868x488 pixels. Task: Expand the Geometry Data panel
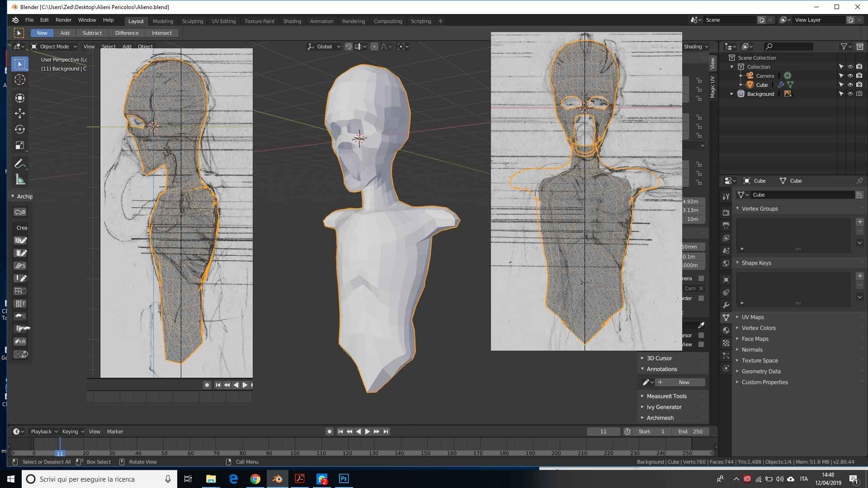coord(737,371)
